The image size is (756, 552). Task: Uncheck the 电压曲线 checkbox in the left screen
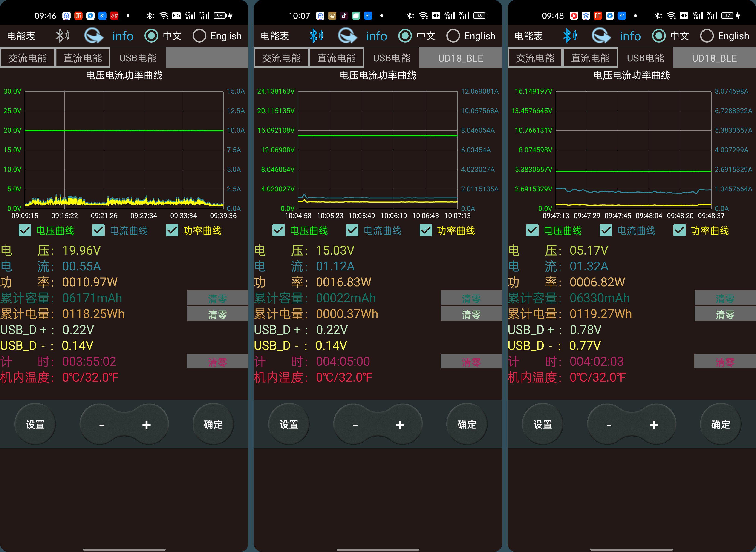coord(25,230)
